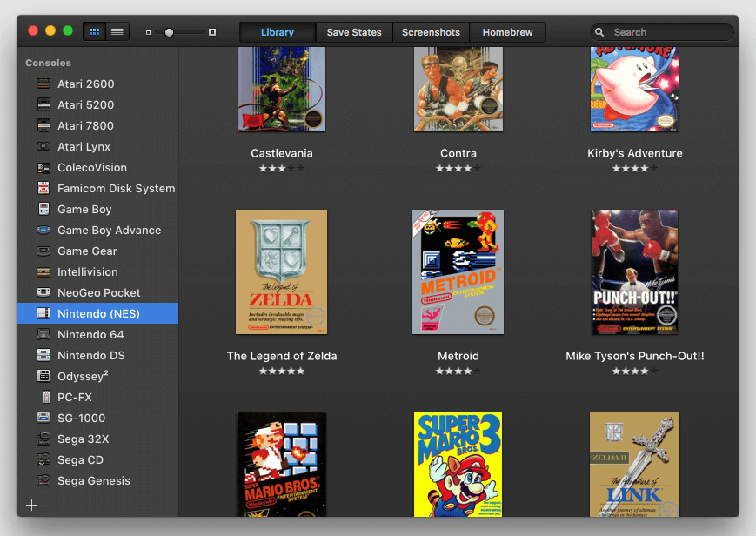Select the Metroid box art
The height and width of the screenshot is (536, 756).
click(458, 271)
